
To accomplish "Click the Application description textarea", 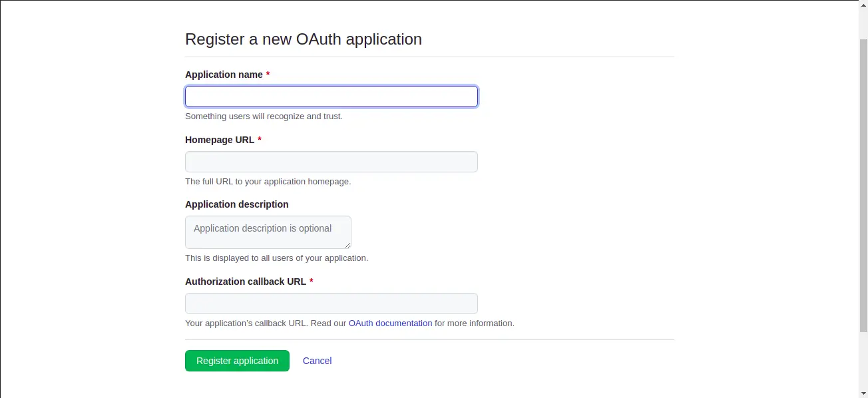I will tap(268, 232).
